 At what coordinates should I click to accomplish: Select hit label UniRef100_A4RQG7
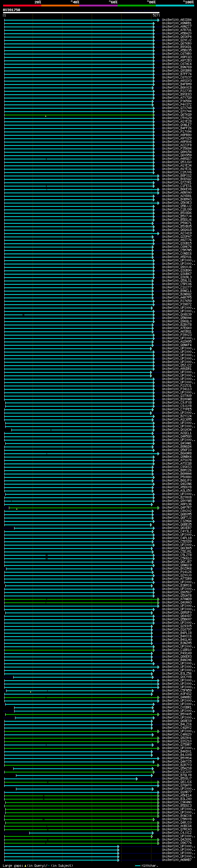point(177,159)
